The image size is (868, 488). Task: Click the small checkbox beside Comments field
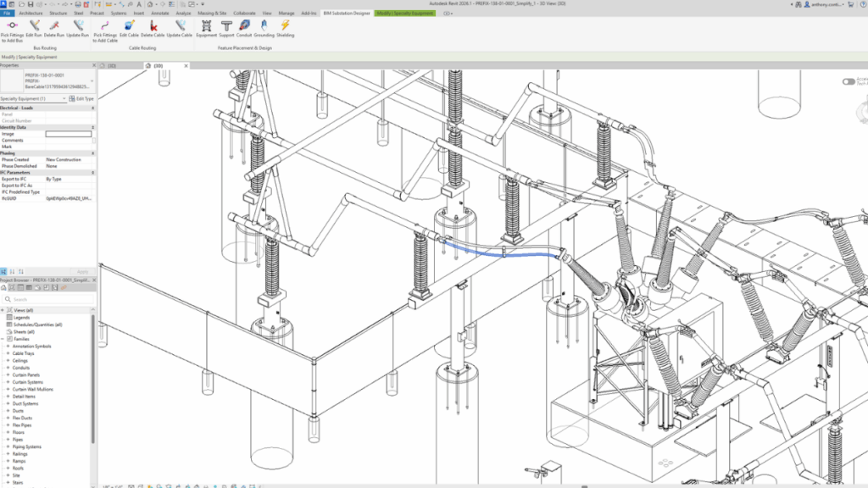coord(94,141)
